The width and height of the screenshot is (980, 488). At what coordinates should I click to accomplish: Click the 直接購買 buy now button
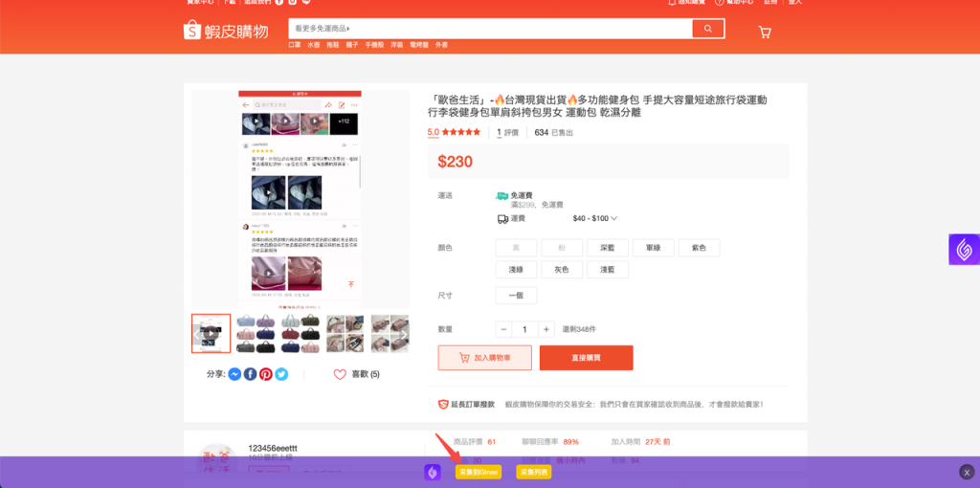[587, 358]
